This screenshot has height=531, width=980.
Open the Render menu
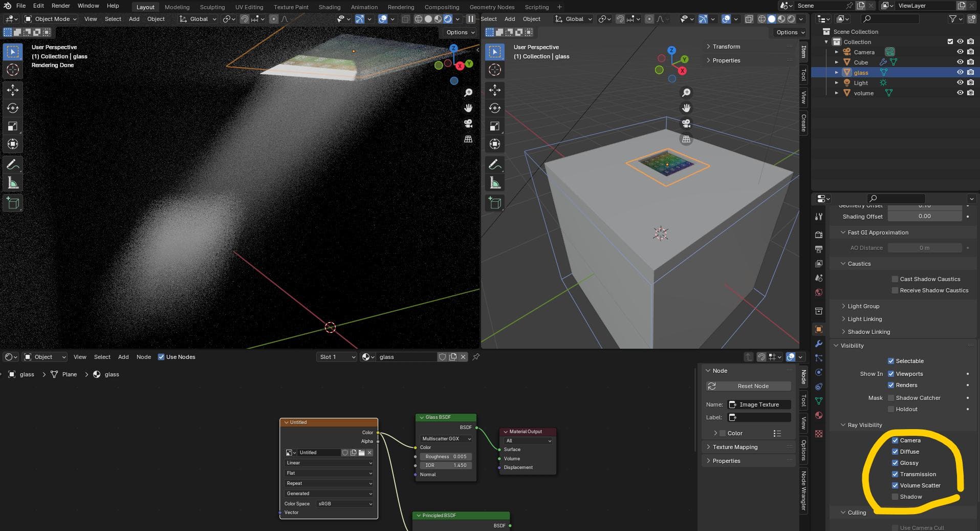coord(60,6)
